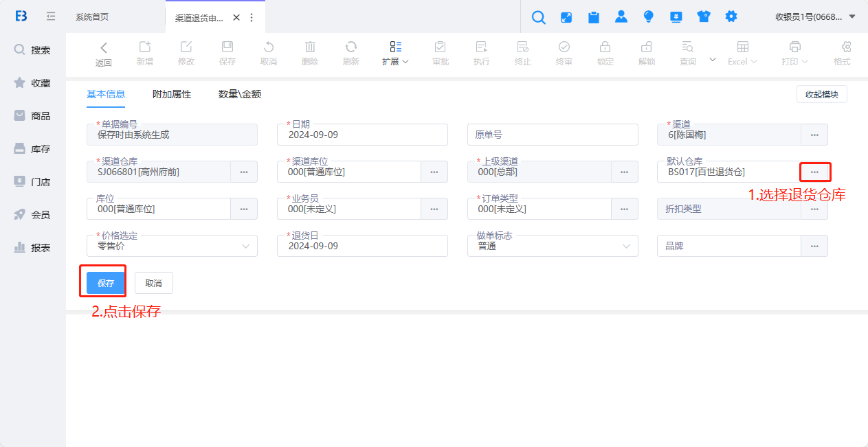868x447 pixels.
Task: Click the 取消 undo toolbar icon
Action: [x=269, y=47]
